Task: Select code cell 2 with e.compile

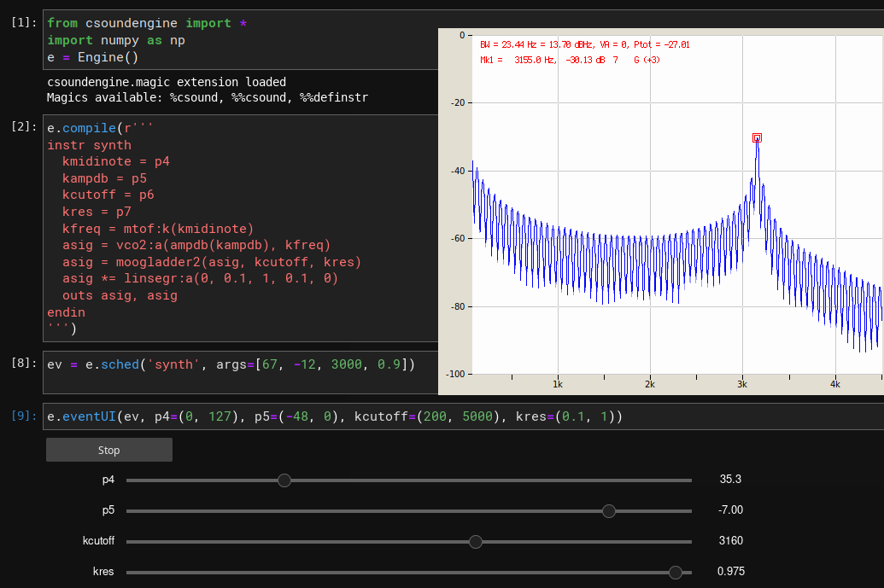Action: click(240, 228)
